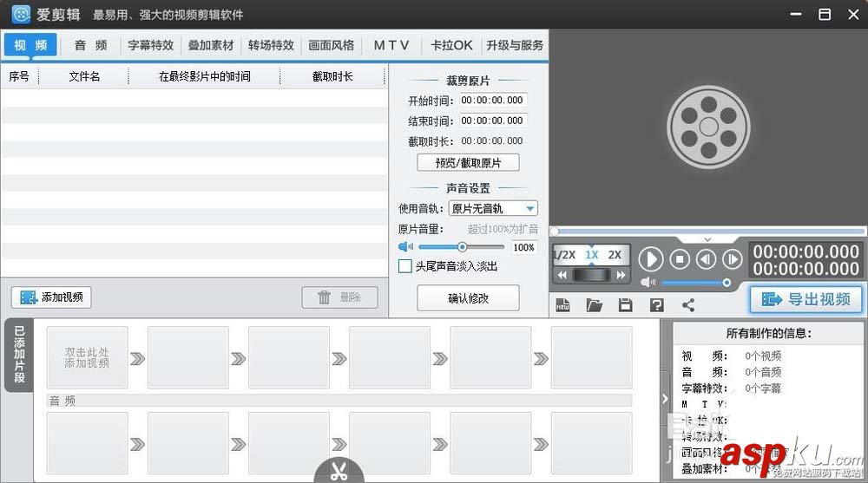868x483 pixels.
Task: Click the 删除 trash button
Action: coord(340,297)
